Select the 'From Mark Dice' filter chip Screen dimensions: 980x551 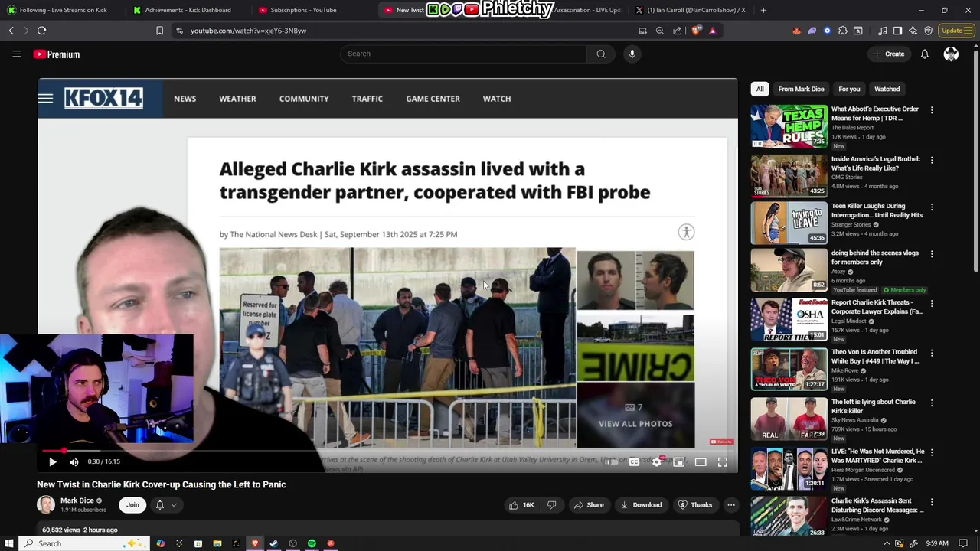801,89
